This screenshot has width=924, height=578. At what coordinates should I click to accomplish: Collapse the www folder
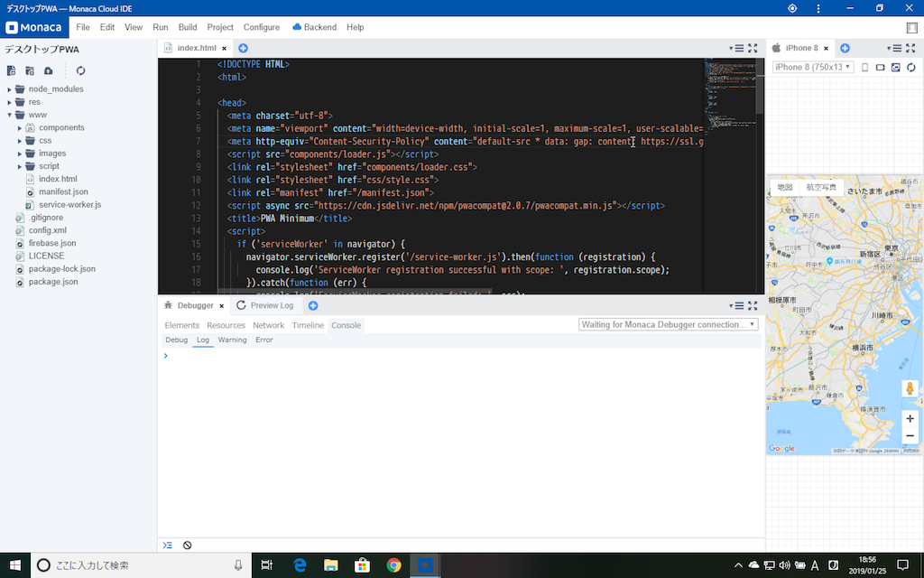[9, 115]
